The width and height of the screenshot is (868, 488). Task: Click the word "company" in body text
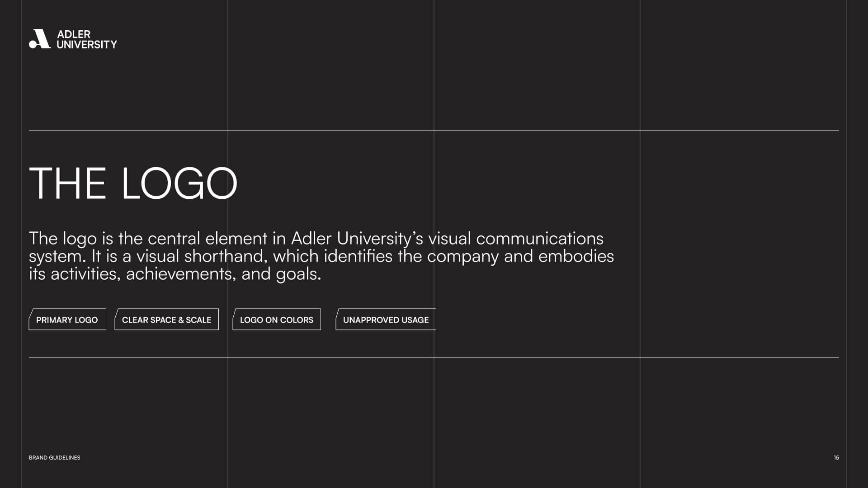click(x=462, y=257)
